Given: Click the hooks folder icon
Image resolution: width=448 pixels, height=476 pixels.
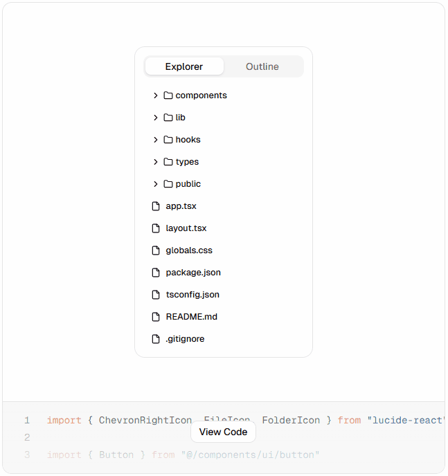Looking at the screenshot, I should (x=168, y=140).
